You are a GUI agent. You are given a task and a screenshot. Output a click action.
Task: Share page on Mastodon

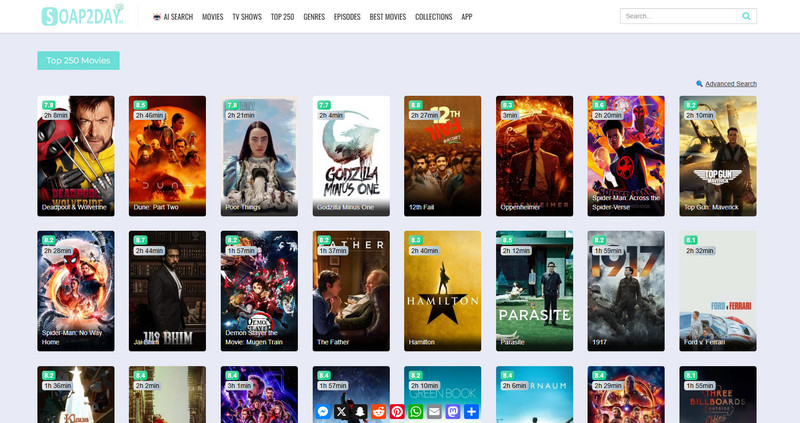(453, 411)
